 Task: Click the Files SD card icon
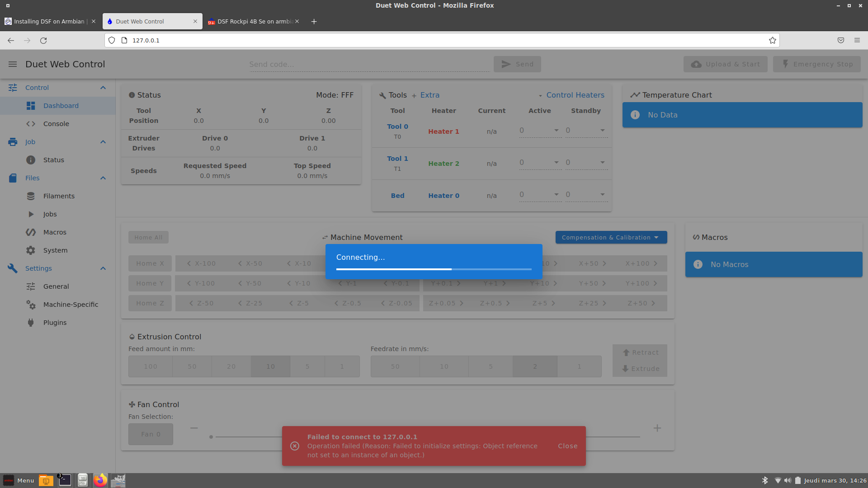click(x=13, y=178)
